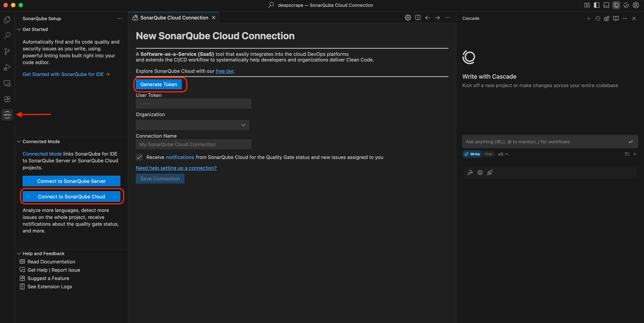644x323 pixels.
Task: Open Source Control view icon
Action: [7, 51]
